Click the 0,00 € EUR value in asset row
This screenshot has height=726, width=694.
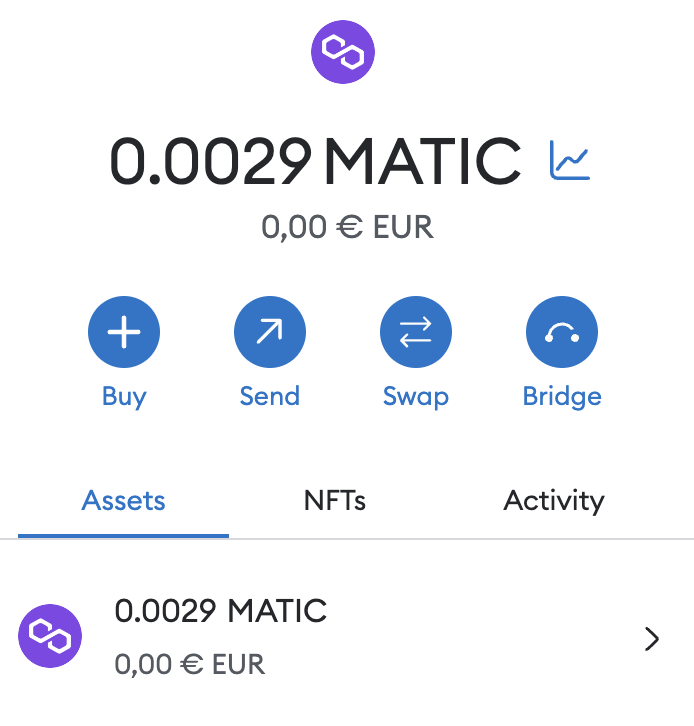[190, 664]
